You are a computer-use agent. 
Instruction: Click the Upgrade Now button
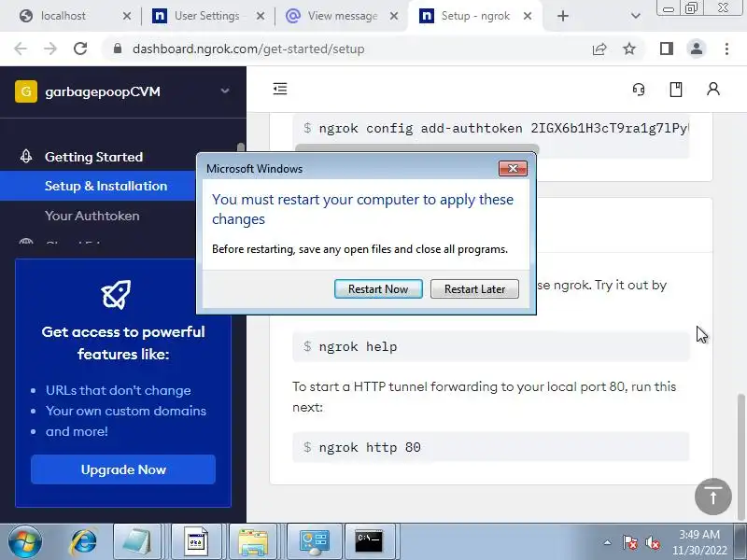123,469
